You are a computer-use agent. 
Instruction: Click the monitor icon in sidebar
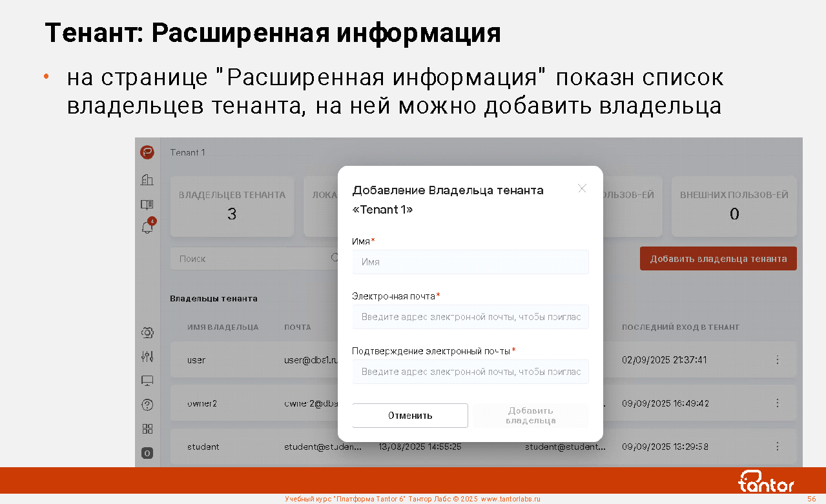pyautogui.click(x=147, y=381)
